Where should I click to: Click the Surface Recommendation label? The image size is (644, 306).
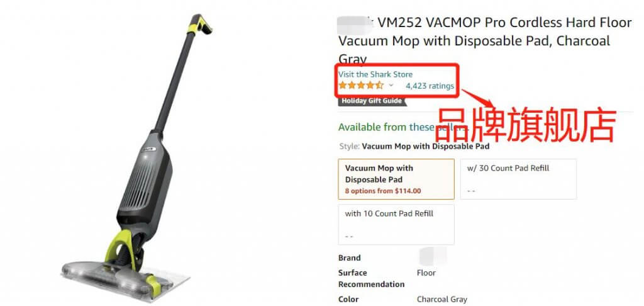tap(371, 278)
